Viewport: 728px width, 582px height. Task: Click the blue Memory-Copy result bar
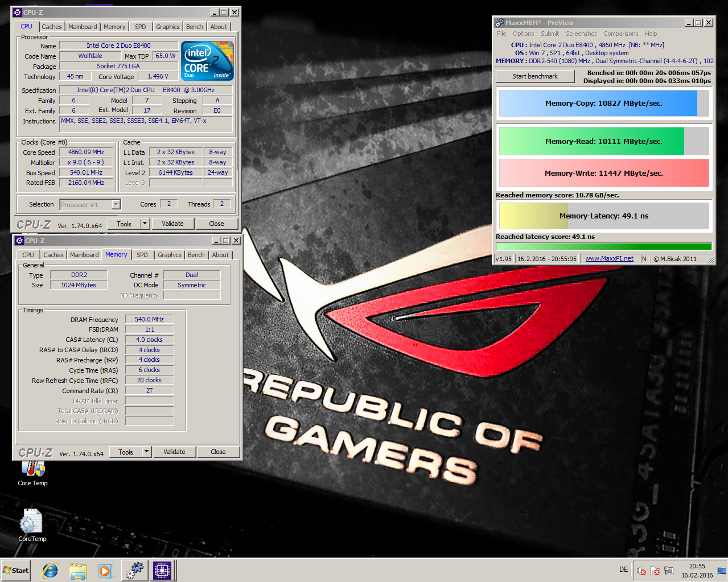click(604, 104)
